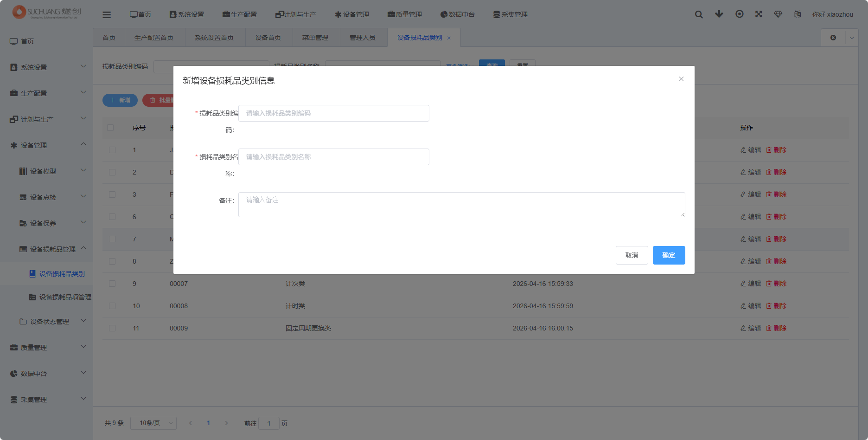Open 生产配置 in top menu
868x440 pixels.
coord(240,14)
